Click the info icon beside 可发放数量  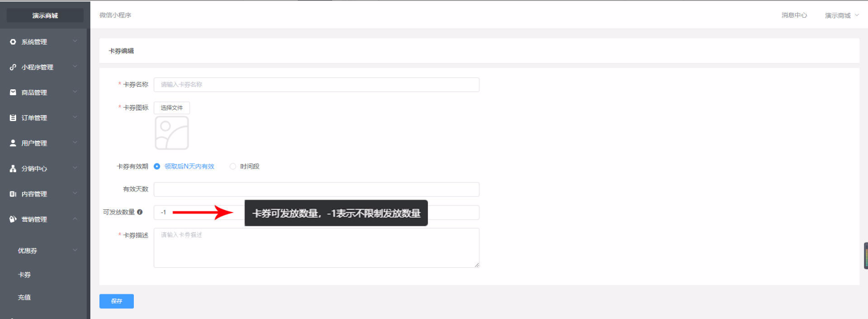(x=140, y=212)
